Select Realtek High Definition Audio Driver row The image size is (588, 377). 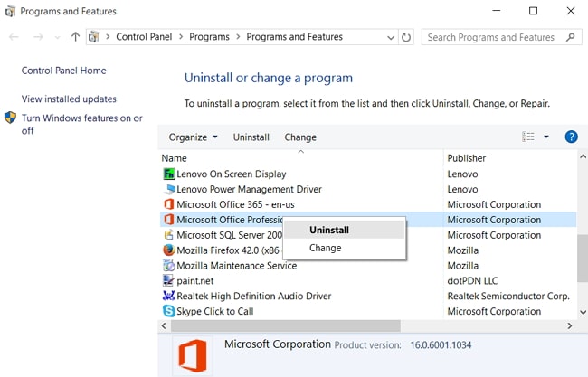pyautogui.click(x=368, y=296)
